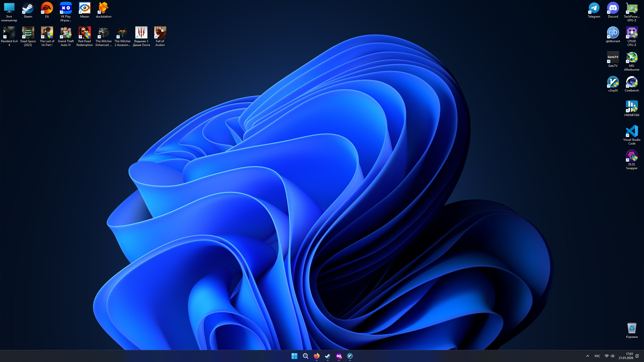This screenshot has height=362, width=644.
Task: Click the Telegram desktop icon
Action: [594, 10]
